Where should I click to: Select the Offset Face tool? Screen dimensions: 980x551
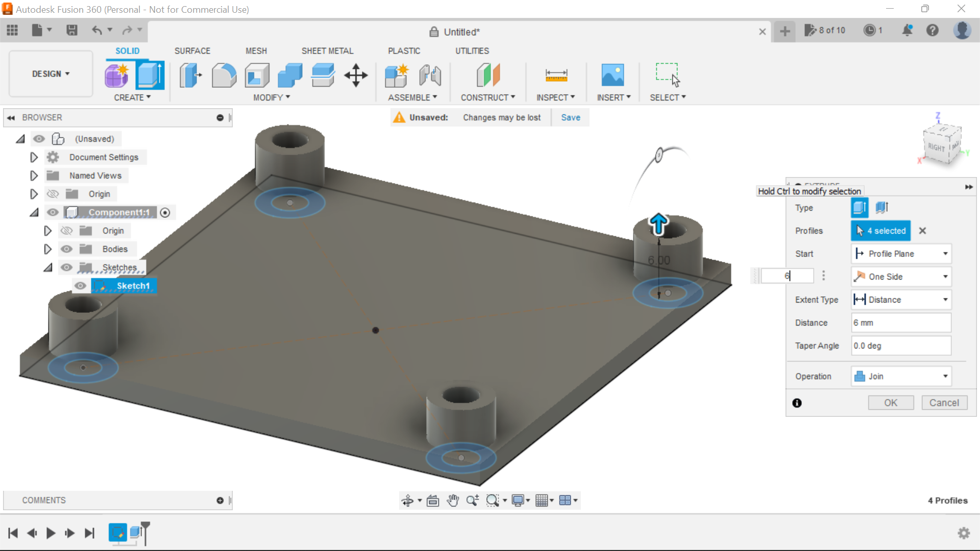point(323,76)
